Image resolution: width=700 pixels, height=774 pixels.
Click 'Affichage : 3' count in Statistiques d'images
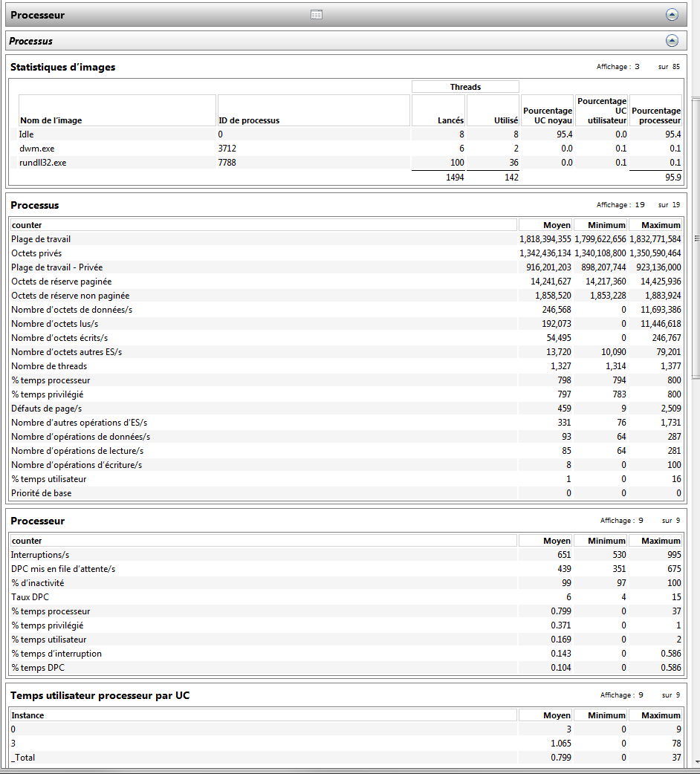(618, 67)
